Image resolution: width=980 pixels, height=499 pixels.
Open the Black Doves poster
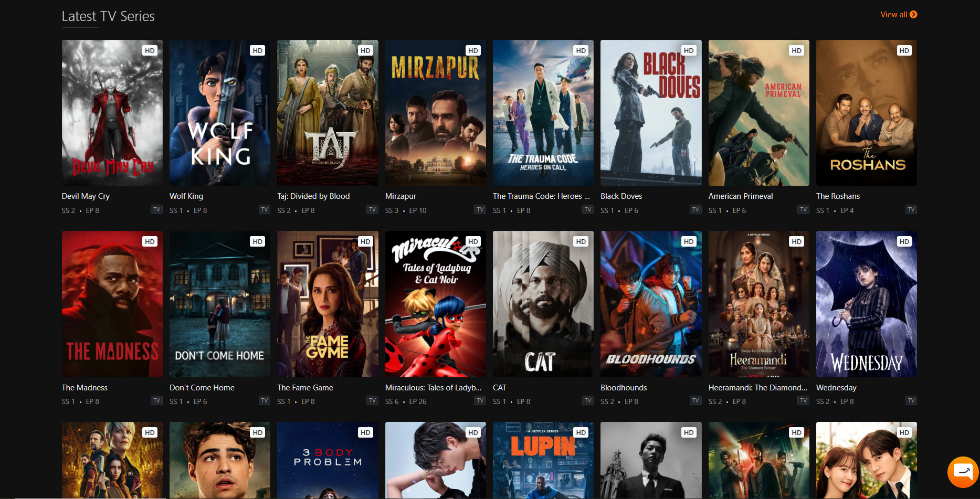point(651,113)
